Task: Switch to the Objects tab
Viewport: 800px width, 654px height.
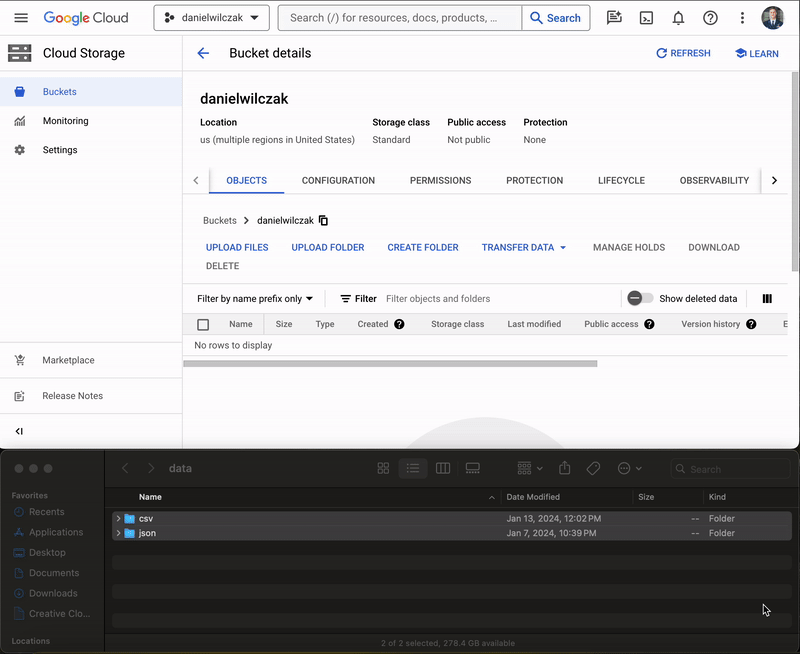Action: click(246, 181)
